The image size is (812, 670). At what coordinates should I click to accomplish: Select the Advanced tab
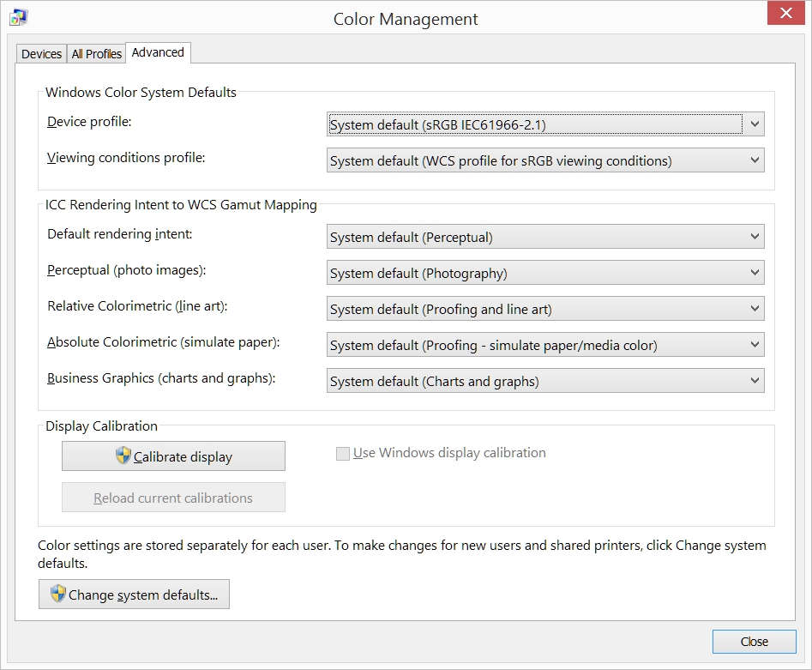click(158, 52)
